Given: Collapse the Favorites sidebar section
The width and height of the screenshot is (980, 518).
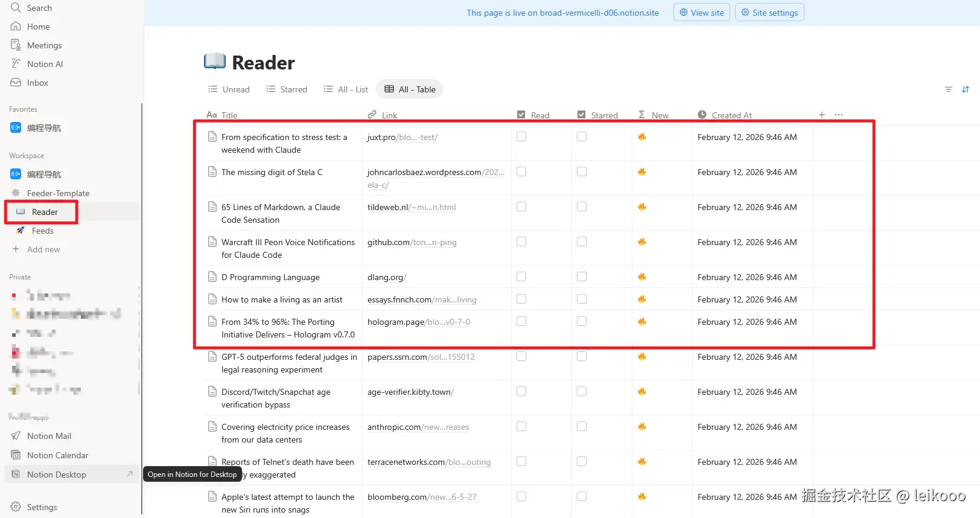Looking at the screenshot, I should tap(23, 109).
